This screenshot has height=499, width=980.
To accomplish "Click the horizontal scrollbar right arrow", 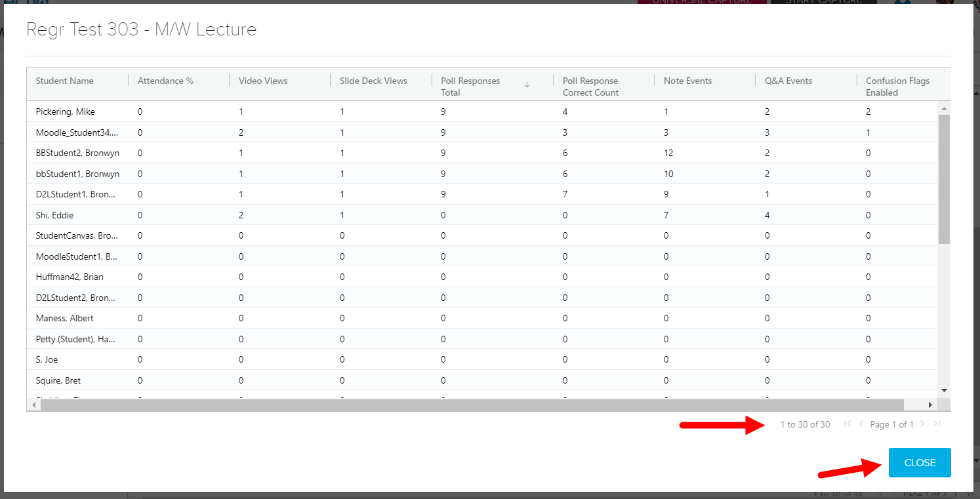I will 930,405.
